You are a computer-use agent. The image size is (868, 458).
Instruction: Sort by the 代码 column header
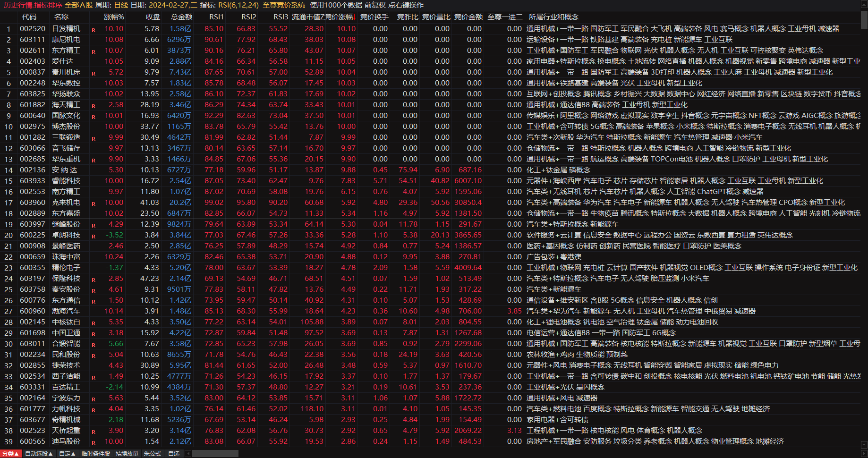pyautogui.click(x=29, y=17)
